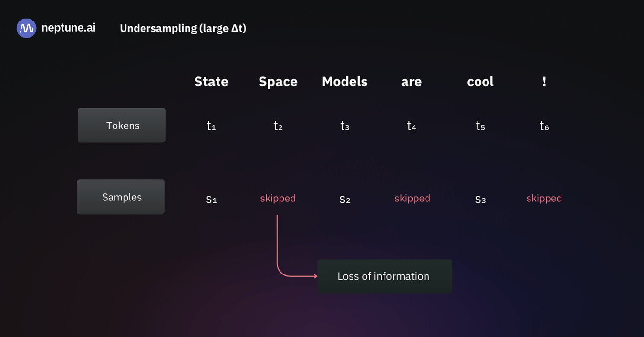
Task: Click the neptune.ai brand name text
Action: tap(68, 28)
